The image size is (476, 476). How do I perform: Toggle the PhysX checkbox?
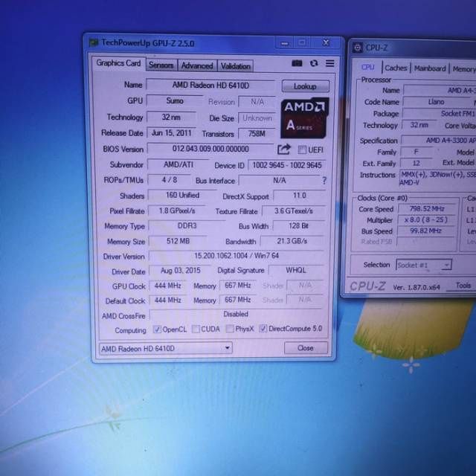pos(229,329)
